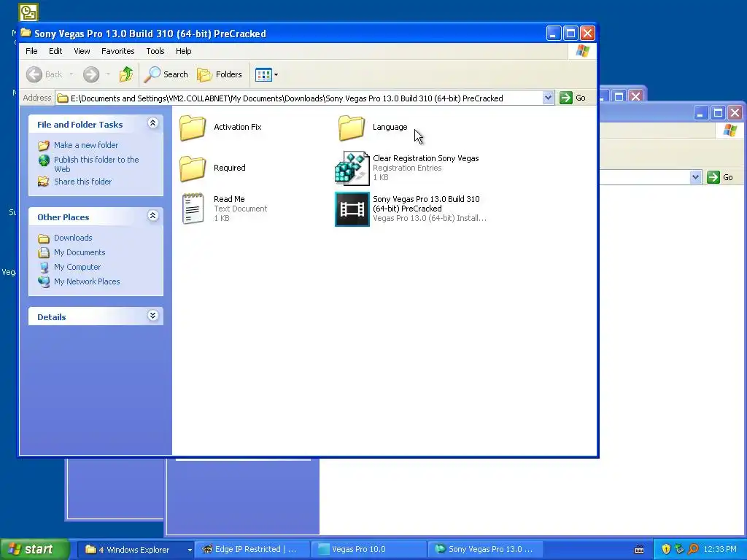Click the Make a new folder icon

(x=44, y=145)
